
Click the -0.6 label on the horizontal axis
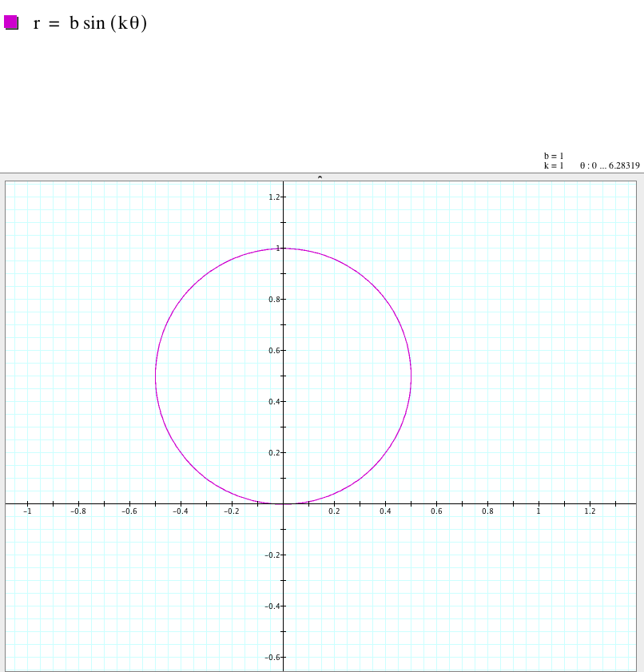tap(129, 511)
